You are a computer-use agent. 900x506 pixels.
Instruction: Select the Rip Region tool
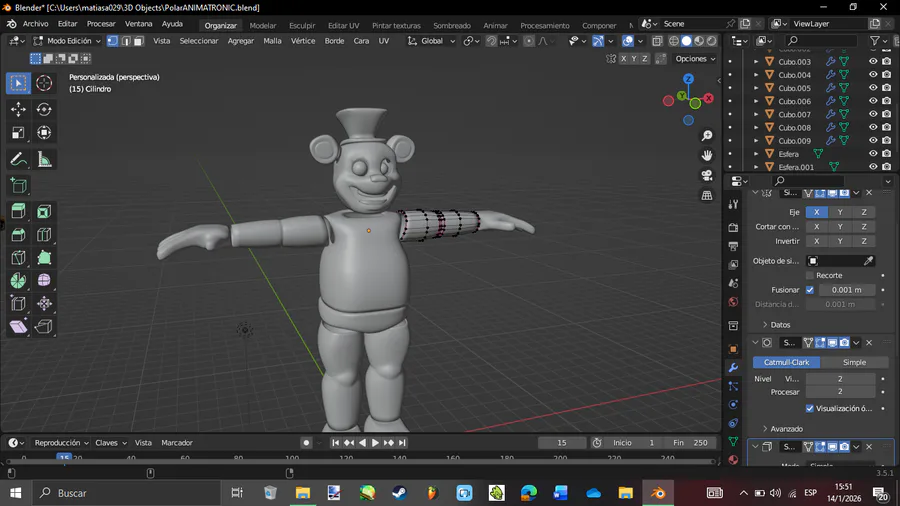[44, 326]
